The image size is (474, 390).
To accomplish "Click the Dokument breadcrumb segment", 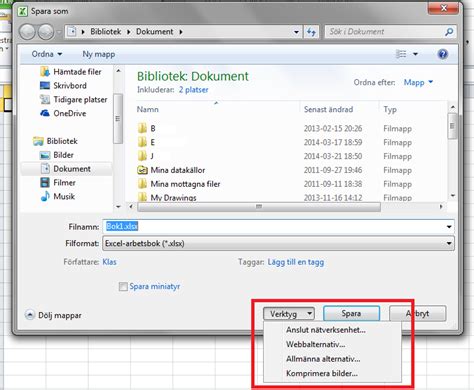I will coord(154,32).
